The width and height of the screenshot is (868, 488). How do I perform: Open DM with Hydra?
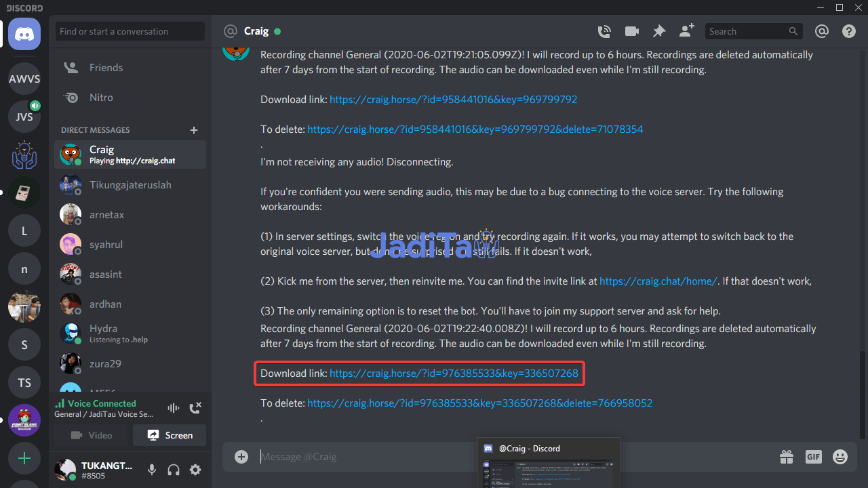(130, 333)
